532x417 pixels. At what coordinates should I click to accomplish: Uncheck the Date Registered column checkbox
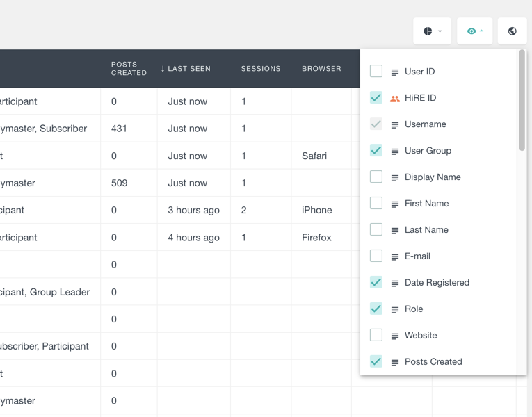pyautogui.click(x=376, y=282)
